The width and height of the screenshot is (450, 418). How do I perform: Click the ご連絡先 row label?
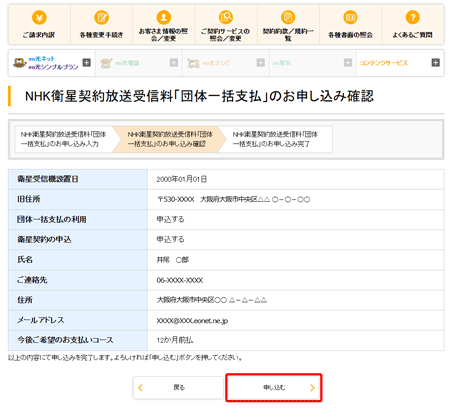(x=32, y=280)
